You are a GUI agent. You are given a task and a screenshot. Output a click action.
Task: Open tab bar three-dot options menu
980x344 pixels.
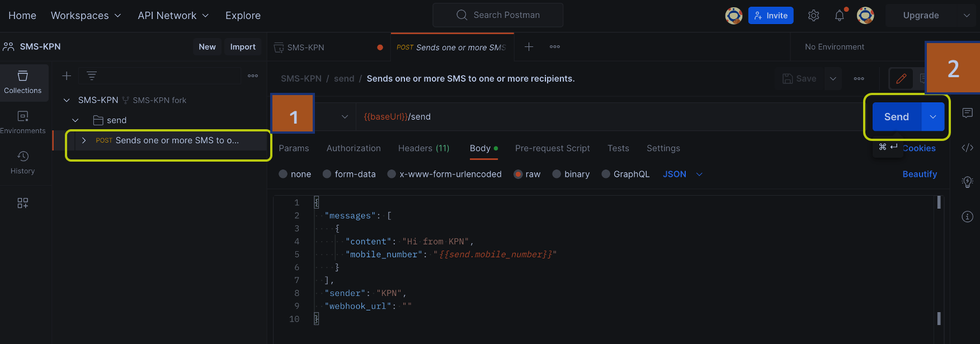coord(555,47)
